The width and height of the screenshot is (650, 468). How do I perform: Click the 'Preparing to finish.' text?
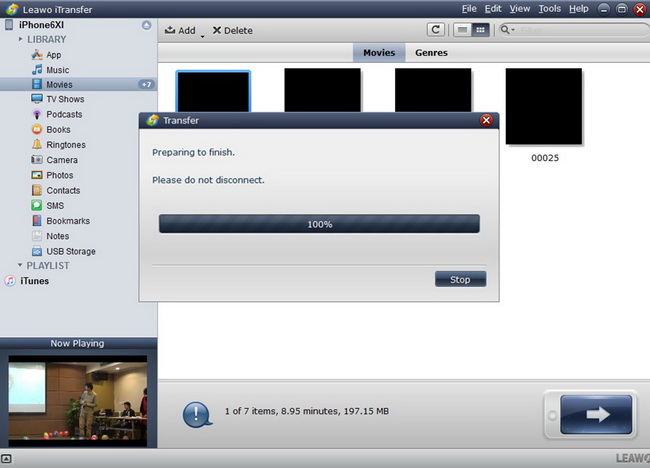click(193, 152)
